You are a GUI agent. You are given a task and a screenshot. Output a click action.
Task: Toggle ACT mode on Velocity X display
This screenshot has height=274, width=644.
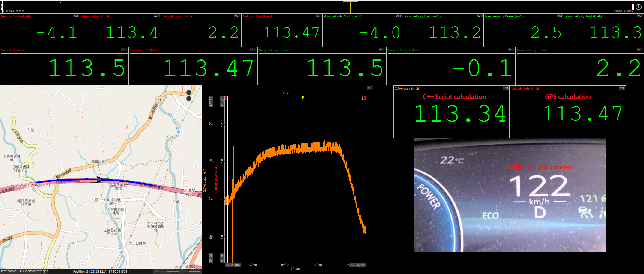124,50
